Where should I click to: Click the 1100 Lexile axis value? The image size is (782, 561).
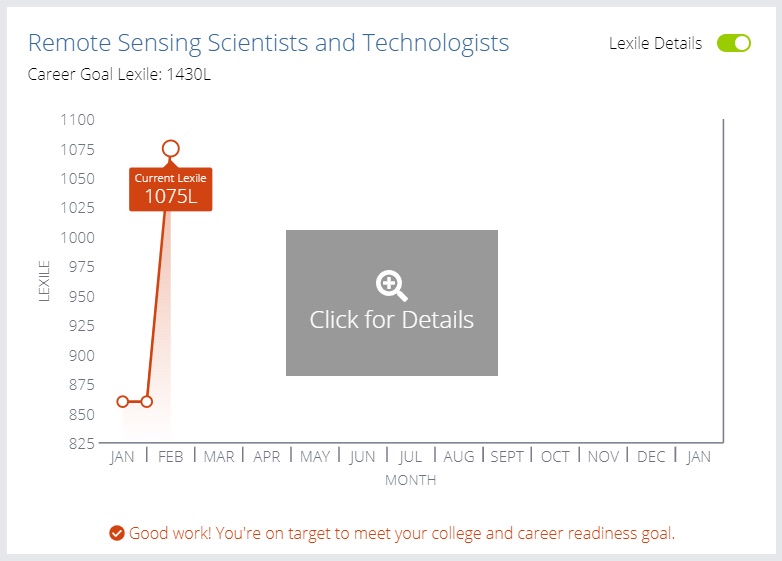77,120
